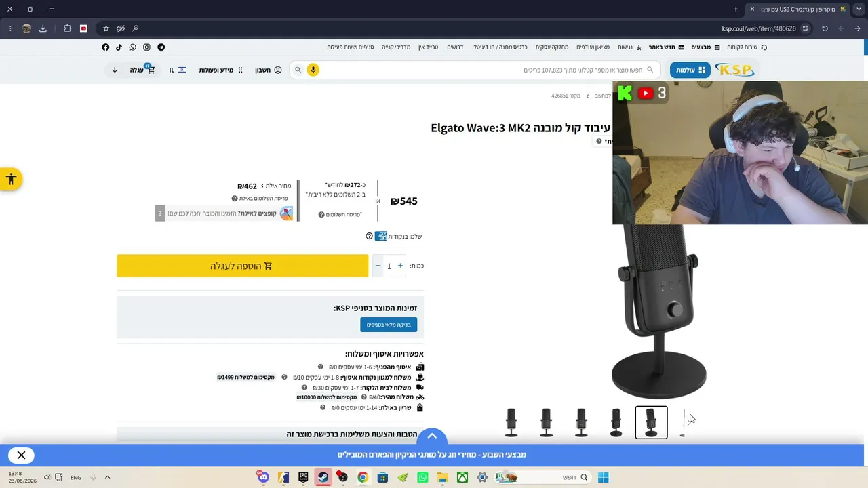
Task: Open Discord from the taskbar
Action: pyautogui.click(x=263, y=477)
